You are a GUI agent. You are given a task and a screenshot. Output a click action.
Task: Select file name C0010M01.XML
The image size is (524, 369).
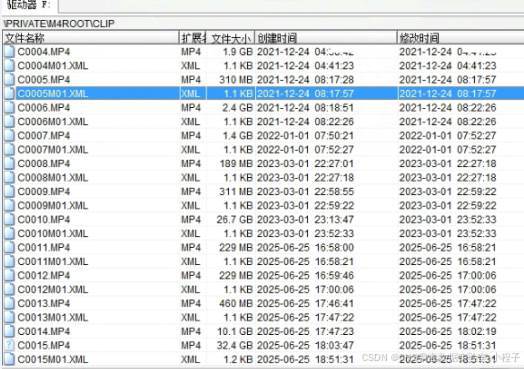(53, 234)
